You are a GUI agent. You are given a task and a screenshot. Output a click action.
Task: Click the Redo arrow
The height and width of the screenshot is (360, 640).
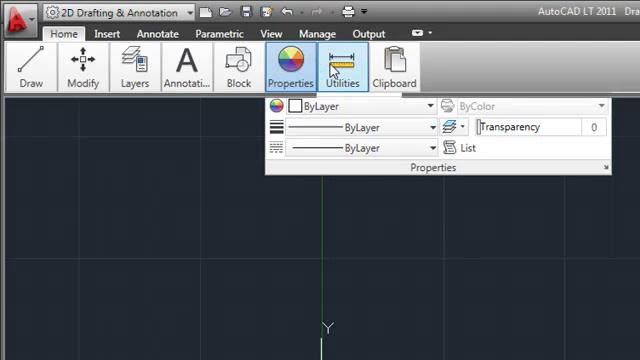(x=316, y=12)
